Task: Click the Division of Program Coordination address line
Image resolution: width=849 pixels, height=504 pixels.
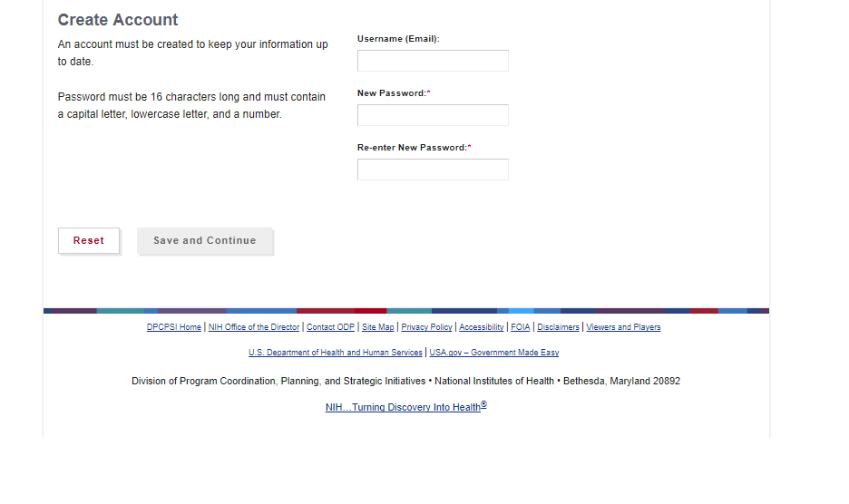Action: pyautogui.click(x=406, y=381)
